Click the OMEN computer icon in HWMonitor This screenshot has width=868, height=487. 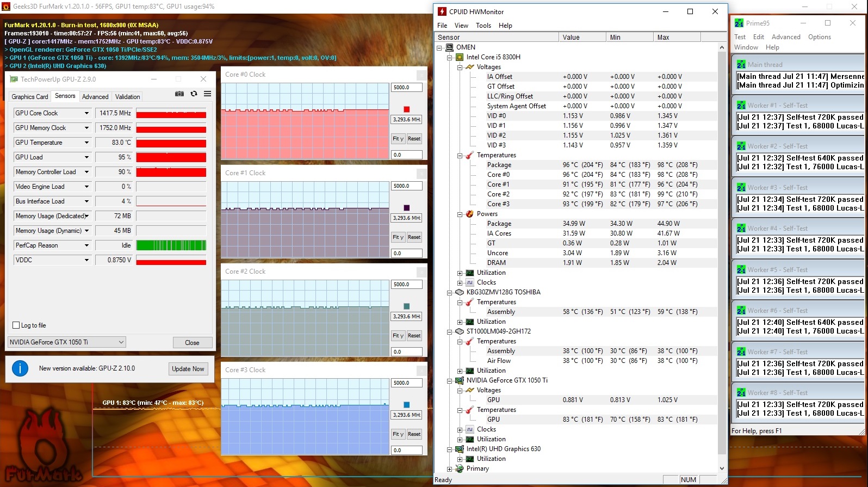(x=450, y=47)
